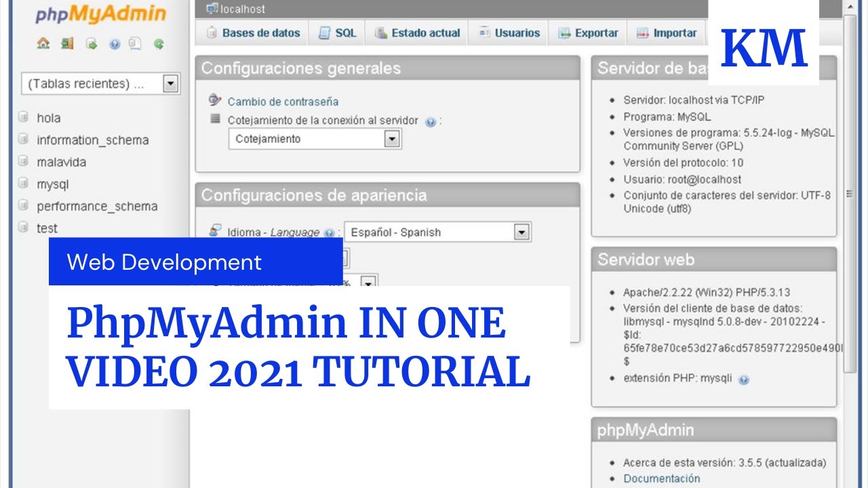Click the collation list icon
868x488 pixels.
[216, 119]
